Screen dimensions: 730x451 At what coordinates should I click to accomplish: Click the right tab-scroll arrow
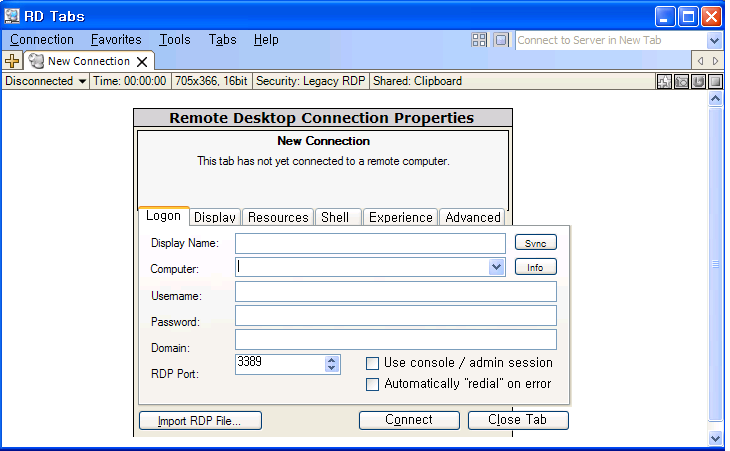tap(716, 61)
